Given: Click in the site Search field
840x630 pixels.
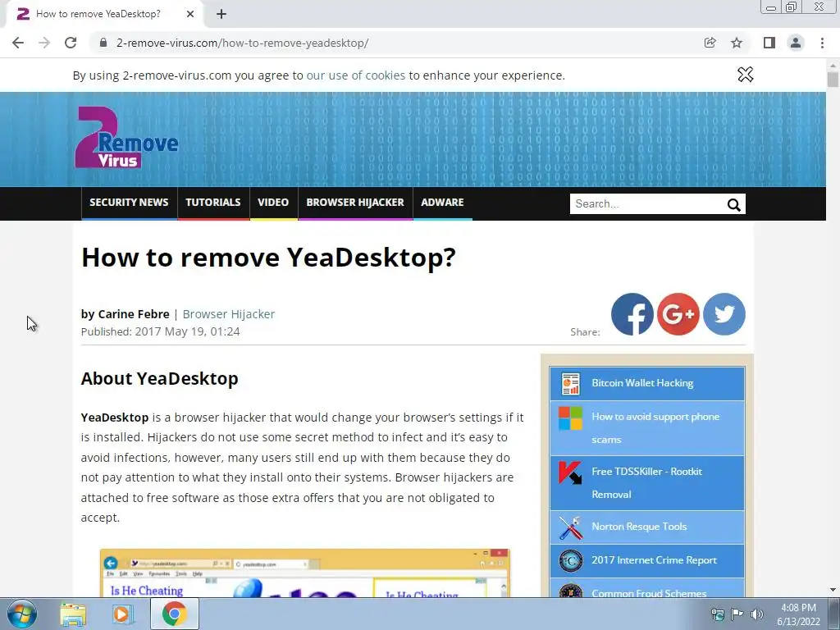Looking at the screenshot, I should pos(647,204).
